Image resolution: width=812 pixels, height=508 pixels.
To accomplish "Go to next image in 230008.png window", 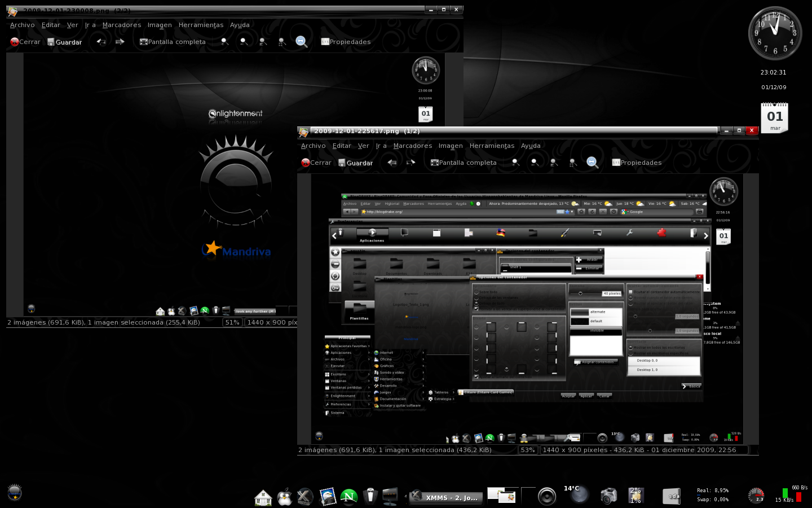I will (x=120, y=42).
